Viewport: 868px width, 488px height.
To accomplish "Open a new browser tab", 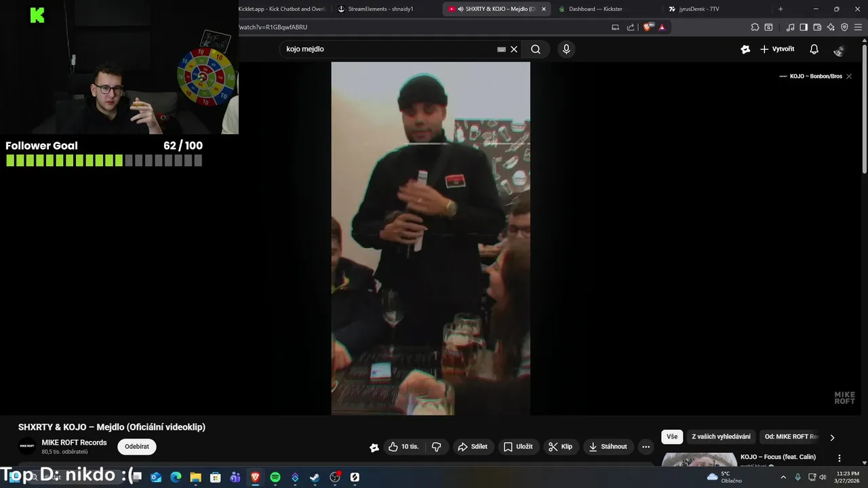I will (781, 9).
